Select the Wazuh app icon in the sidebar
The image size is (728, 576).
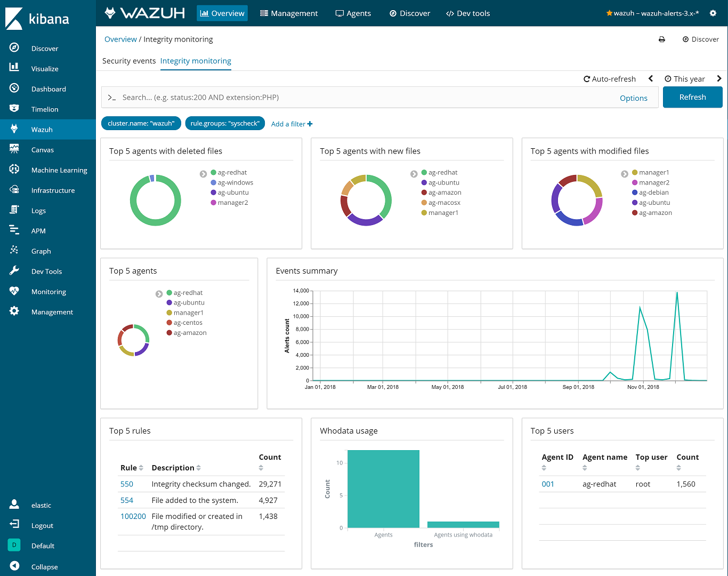(x=14, y=129)
